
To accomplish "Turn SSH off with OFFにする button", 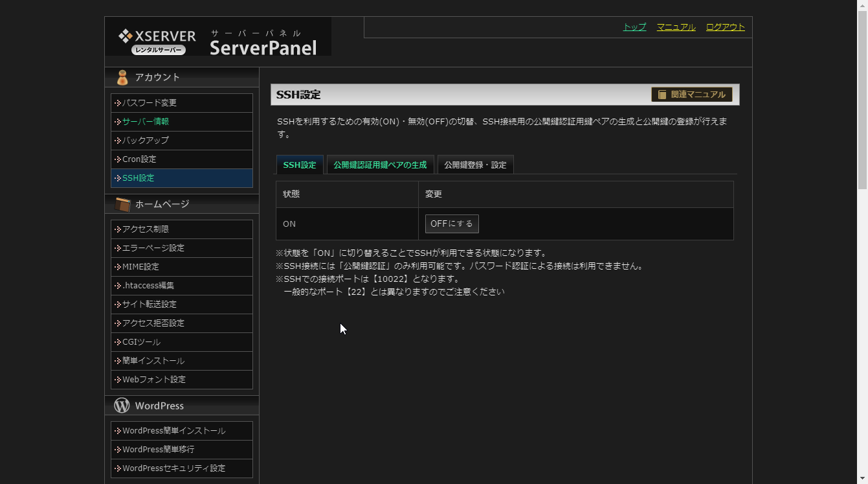I will (452, 224).
